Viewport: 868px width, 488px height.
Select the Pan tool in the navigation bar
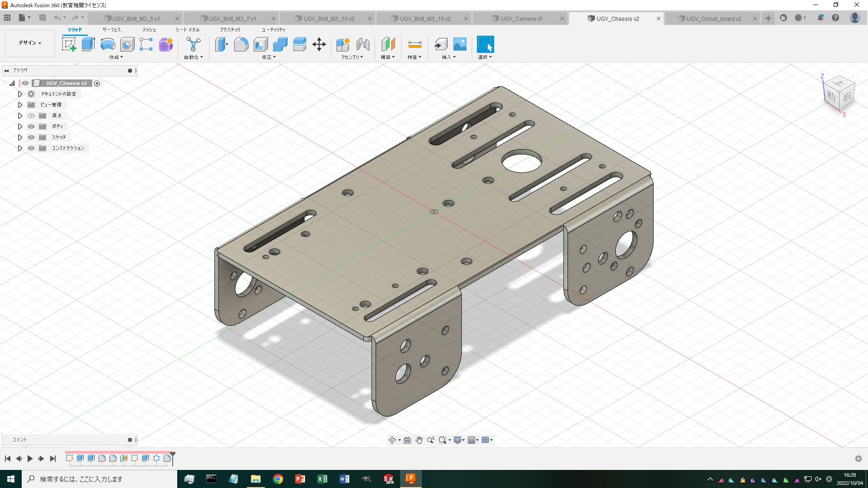tap(419, 440)
